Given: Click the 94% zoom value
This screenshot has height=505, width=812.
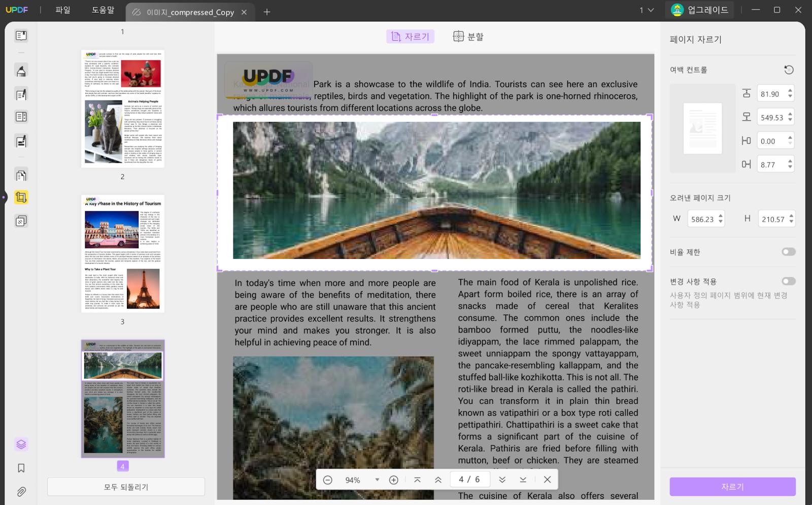Looking at the screenshot, I should [x=353, y=480].
